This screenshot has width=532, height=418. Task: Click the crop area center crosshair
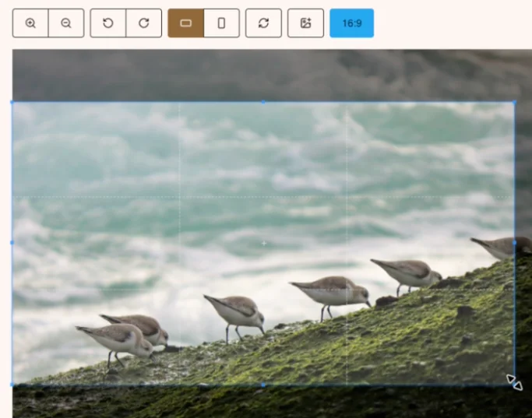point(264,243)
